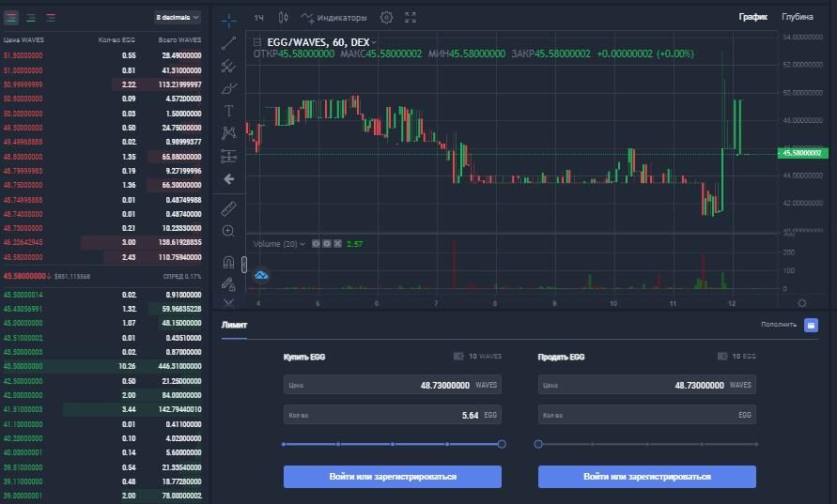Image resolution: width=837 pixels, height=504 pixels.
Task: Change the 1ч timeframe interval
Action: 259,18
